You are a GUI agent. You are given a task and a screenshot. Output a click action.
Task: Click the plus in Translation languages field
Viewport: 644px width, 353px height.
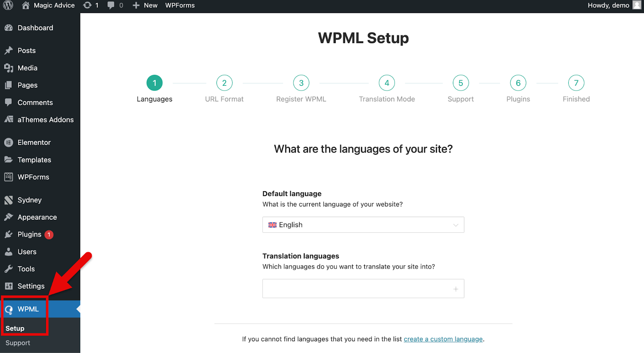coord(456,289)
